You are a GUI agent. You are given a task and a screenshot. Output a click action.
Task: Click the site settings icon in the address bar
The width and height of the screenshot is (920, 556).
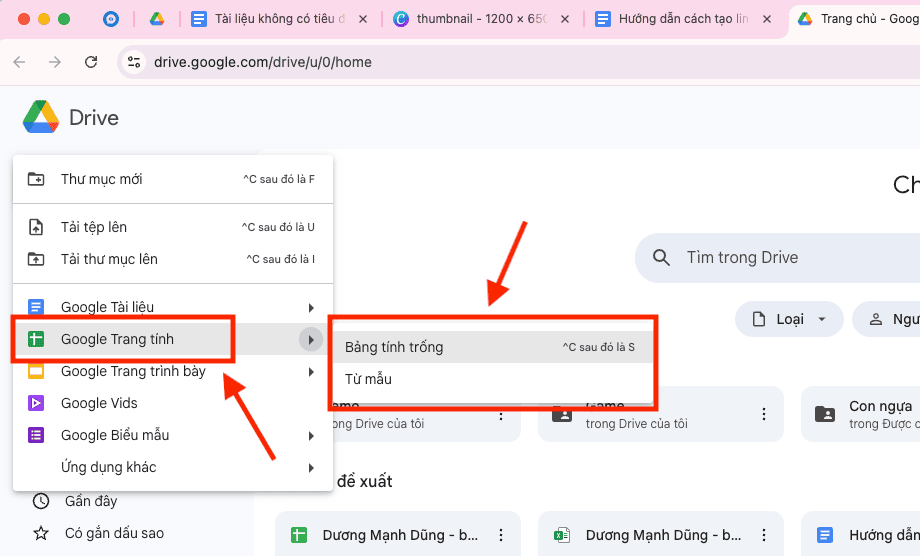tap(134, 62)
